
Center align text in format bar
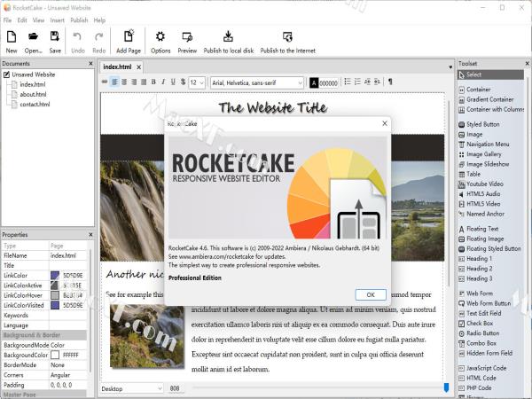[x=124, y=82]
